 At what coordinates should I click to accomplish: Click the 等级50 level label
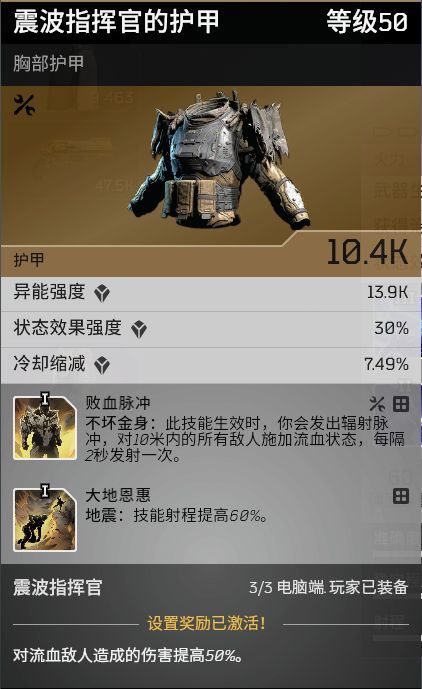tap(367, 22)
